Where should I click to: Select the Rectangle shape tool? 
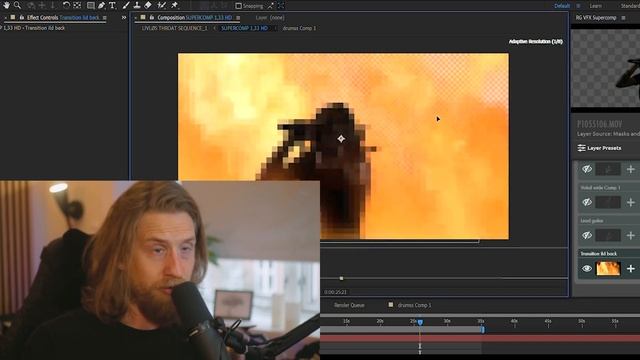tap(91, 5)
